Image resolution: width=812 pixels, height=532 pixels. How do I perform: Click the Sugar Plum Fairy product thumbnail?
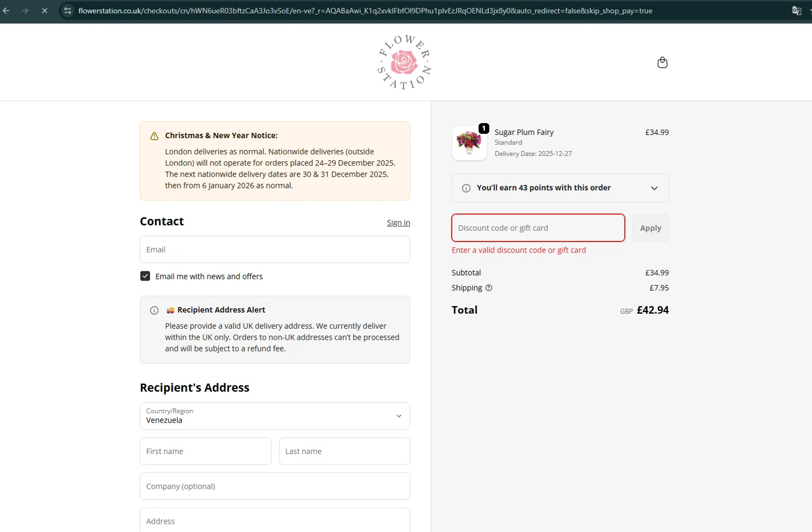tap(469, 143)
